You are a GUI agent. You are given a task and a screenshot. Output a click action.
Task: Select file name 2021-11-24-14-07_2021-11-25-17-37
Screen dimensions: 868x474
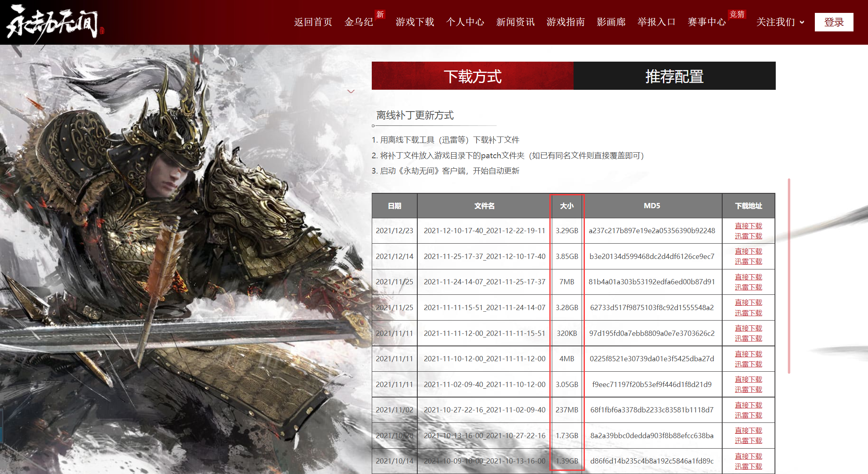[484, 282]
